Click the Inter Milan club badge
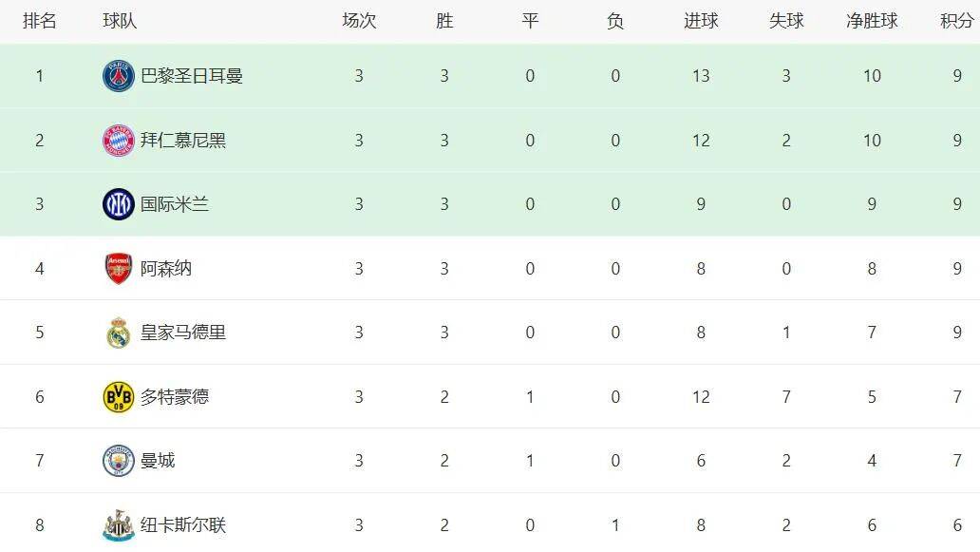 pos(119,204)
